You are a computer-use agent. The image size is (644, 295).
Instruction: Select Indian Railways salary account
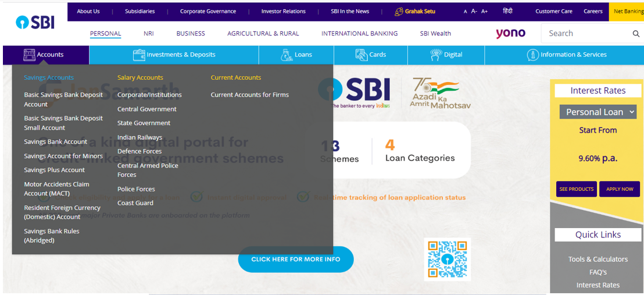click(x=139, y=137)
